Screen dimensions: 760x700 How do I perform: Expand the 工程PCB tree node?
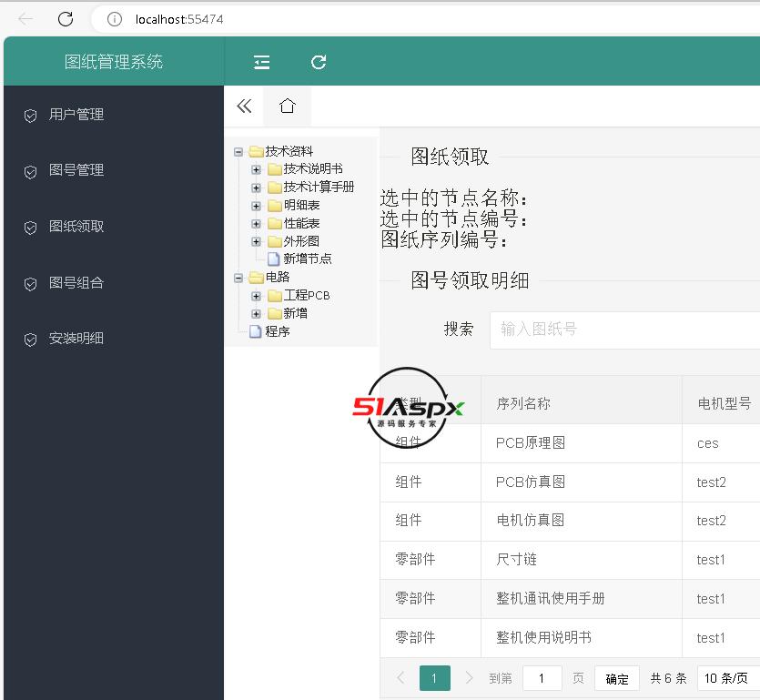pyautogui.click(x=256, y=296)
